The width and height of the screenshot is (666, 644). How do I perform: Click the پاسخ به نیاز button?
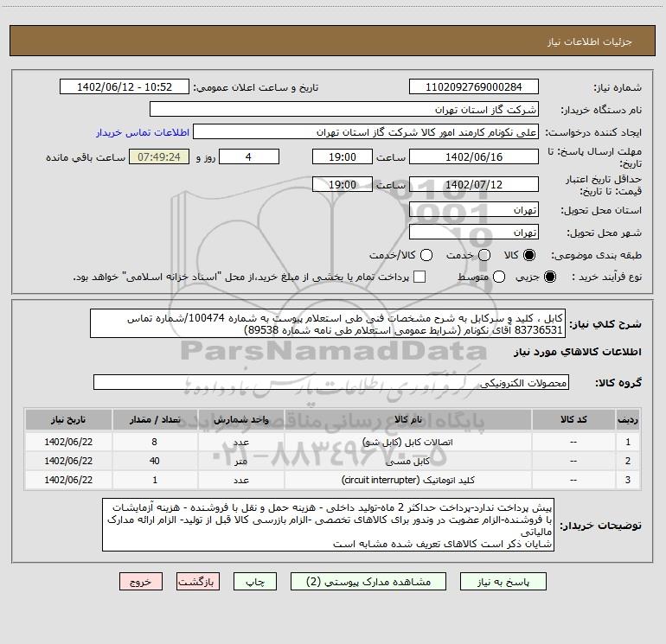click(x=503, y=582)
